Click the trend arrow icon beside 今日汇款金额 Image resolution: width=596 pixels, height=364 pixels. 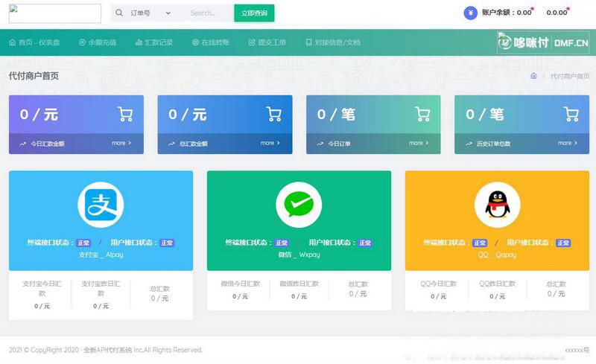23,144
